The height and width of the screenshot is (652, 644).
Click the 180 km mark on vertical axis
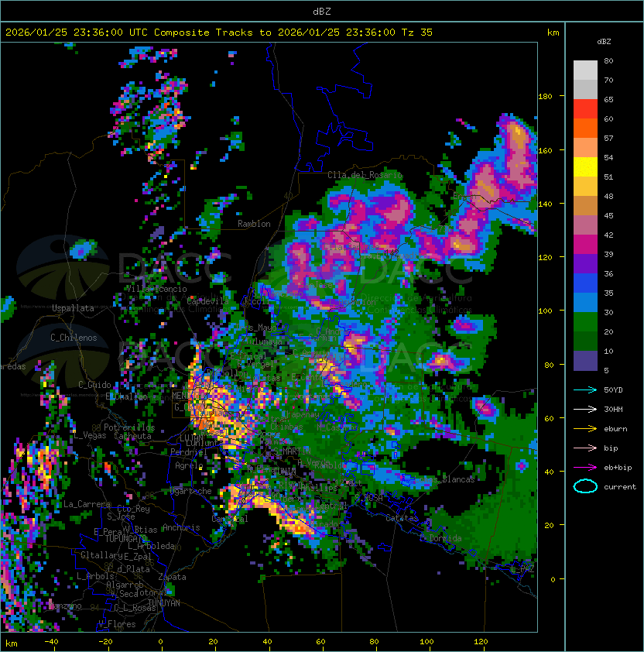[545, 97]
